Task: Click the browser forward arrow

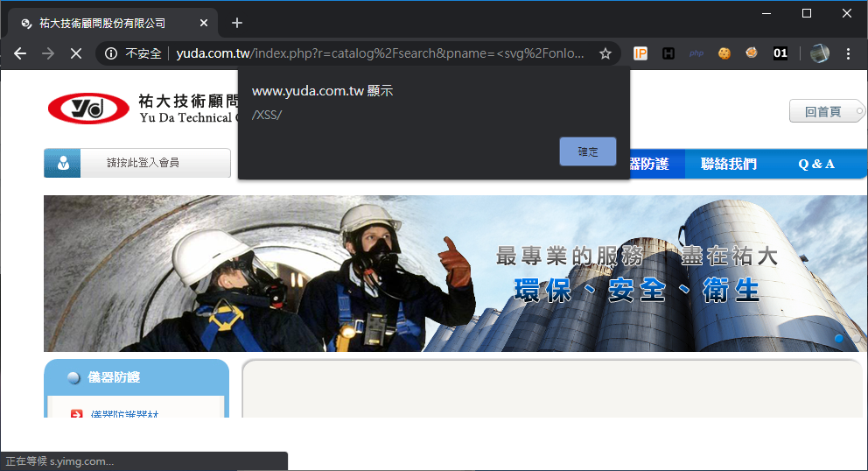Action: [48, 53]
